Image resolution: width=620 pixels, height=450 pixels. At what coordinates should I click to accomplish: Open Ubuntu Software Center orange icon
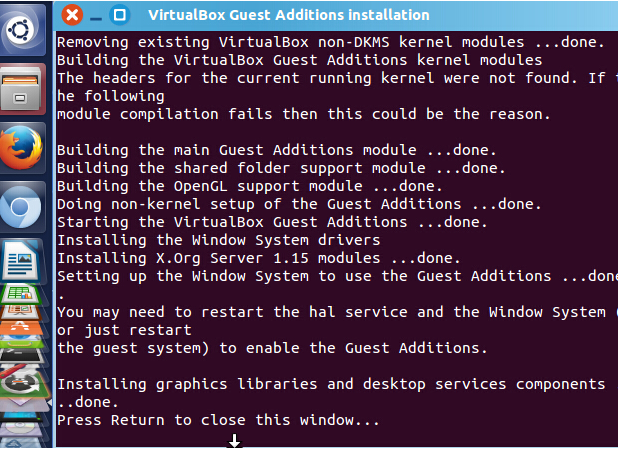tap(21, 327)
